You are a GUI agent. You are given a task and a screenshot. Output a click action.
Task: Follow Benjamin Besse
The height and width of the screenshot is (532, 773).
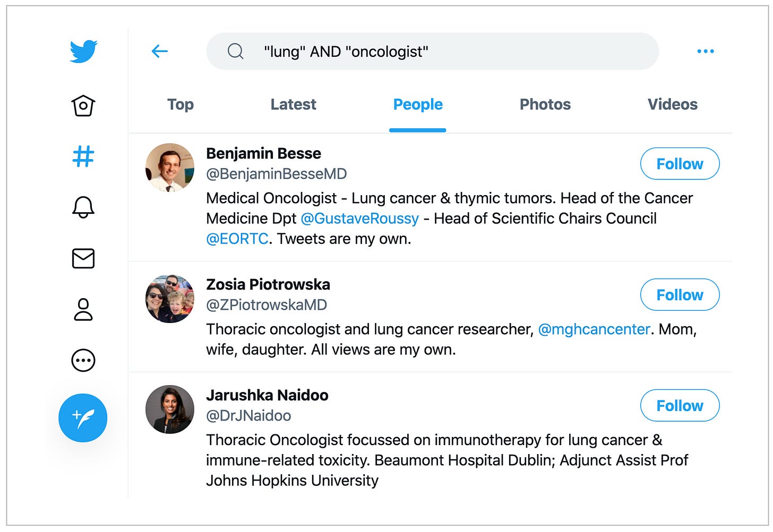point(680,164)
